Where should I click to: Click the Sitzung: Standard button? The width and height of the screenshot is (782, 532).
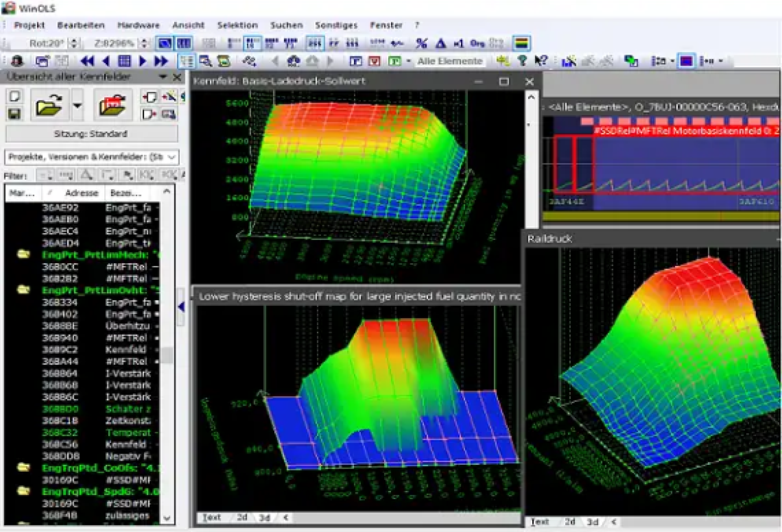92,134
